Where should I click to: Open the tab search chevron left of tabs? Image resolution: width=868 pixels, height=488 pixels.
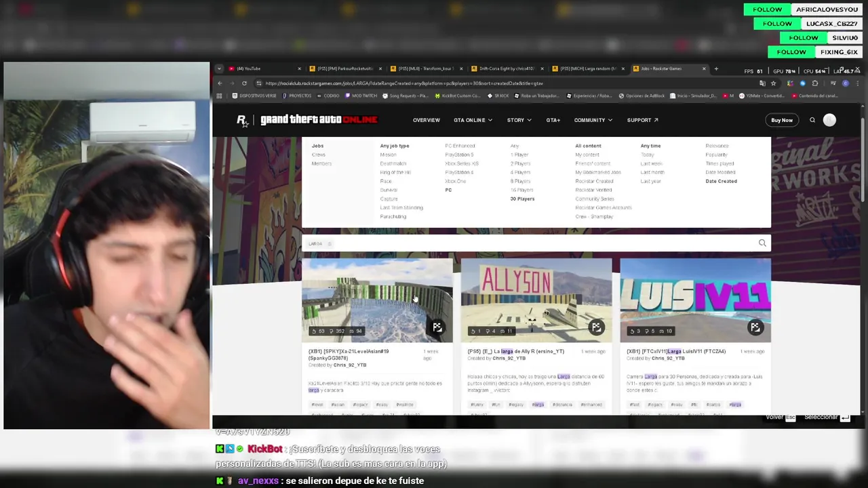pyautogui.click(x=219, y=68)
